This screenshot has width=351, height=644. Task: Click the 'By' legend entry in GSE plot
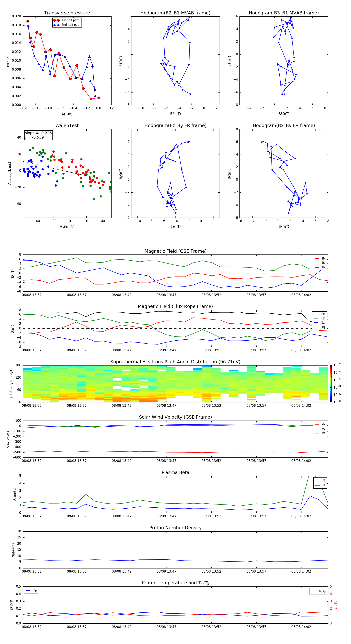coord(320,263)
